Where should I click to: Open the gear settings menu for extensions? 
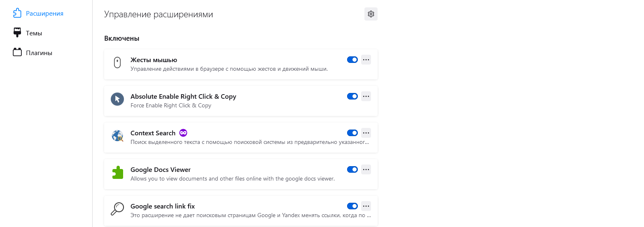tap(371, 14)
